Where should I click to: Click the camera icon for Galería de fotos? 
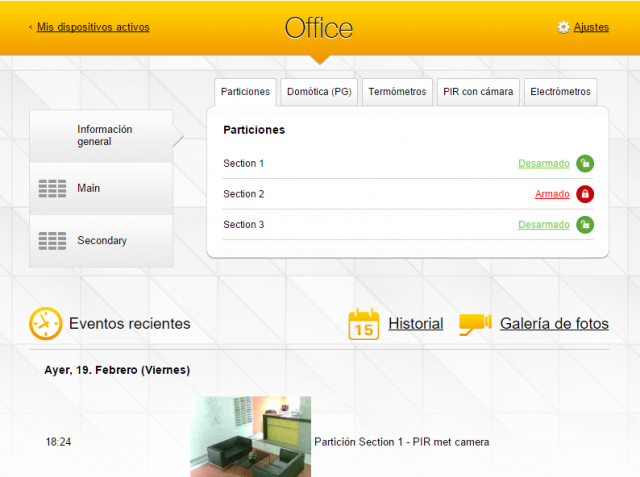[475, 323]
